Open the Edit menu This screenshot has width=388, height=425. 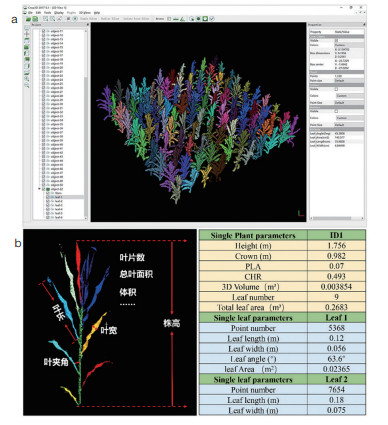coord(38,13)
